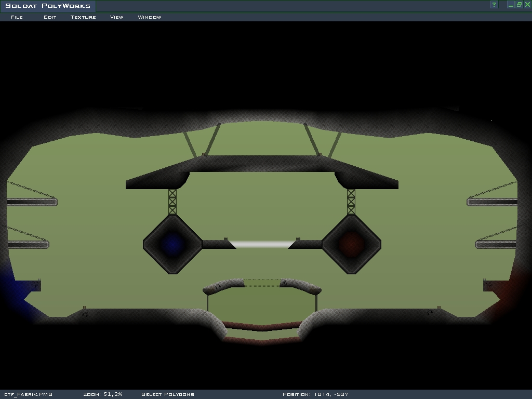Select the right lattice truss above red diamond
The height and width of the screenshot is (399, 532).
(351, 202)
